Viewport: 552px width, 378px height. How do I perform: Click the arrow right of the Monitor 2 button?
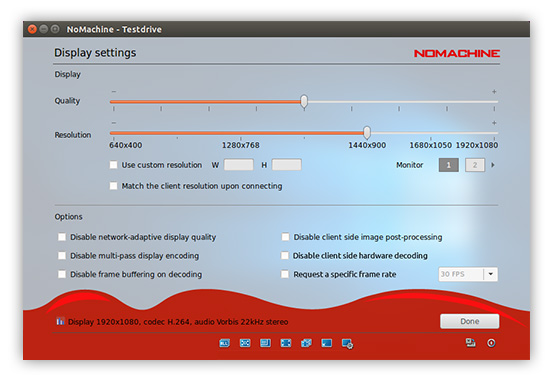(493, 165)
